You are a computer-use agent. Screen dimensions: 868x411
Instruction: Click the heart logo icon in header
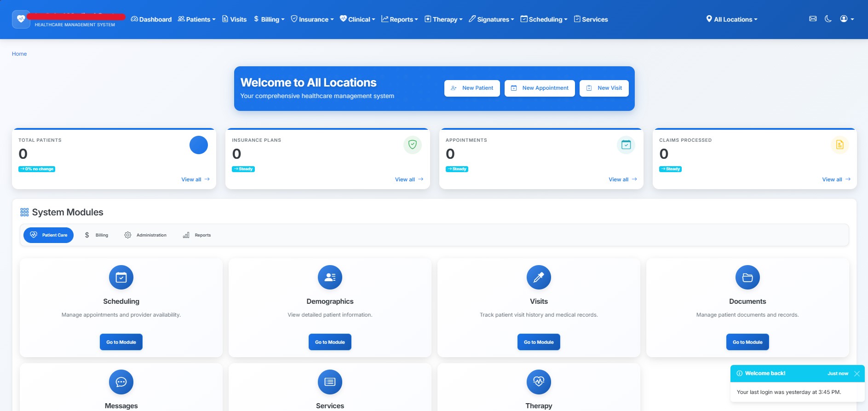click(x=21, y=19)
